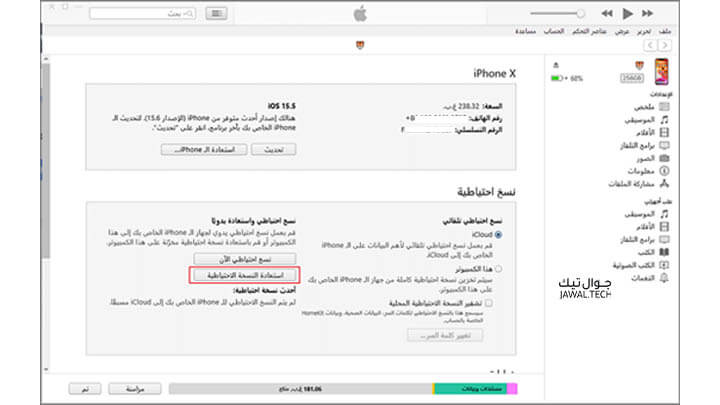This screenshot has width=720, height=405.
Task: Click the iPhone device thumbnail in the sidebar
Action: tap(662, 72)
